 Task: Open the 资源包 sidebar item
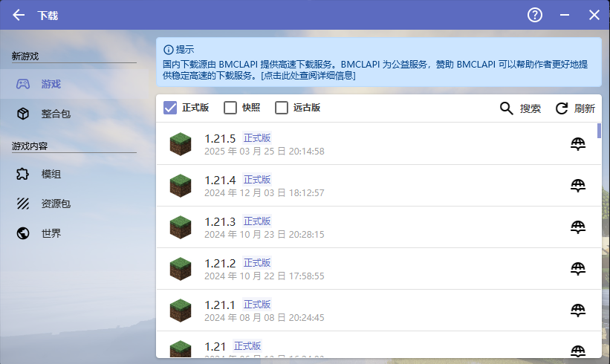pos(74,204)
